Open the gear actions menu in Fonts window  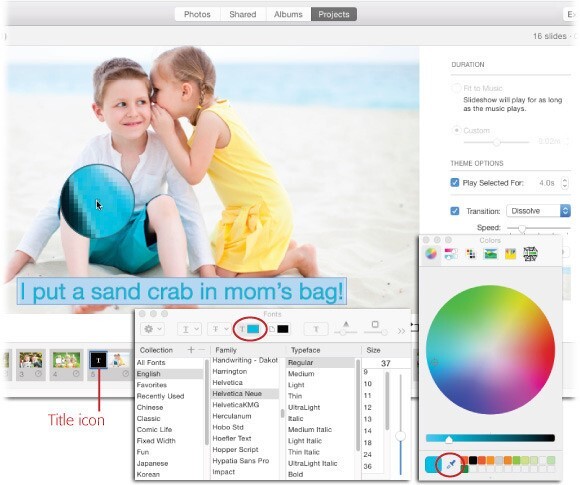point(153,329)
